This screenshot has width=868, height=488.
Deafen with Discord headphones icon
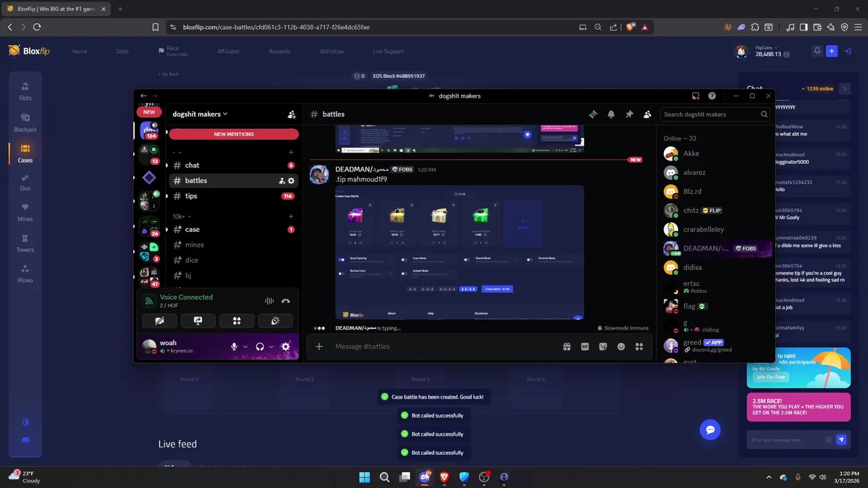click(260, 346)
